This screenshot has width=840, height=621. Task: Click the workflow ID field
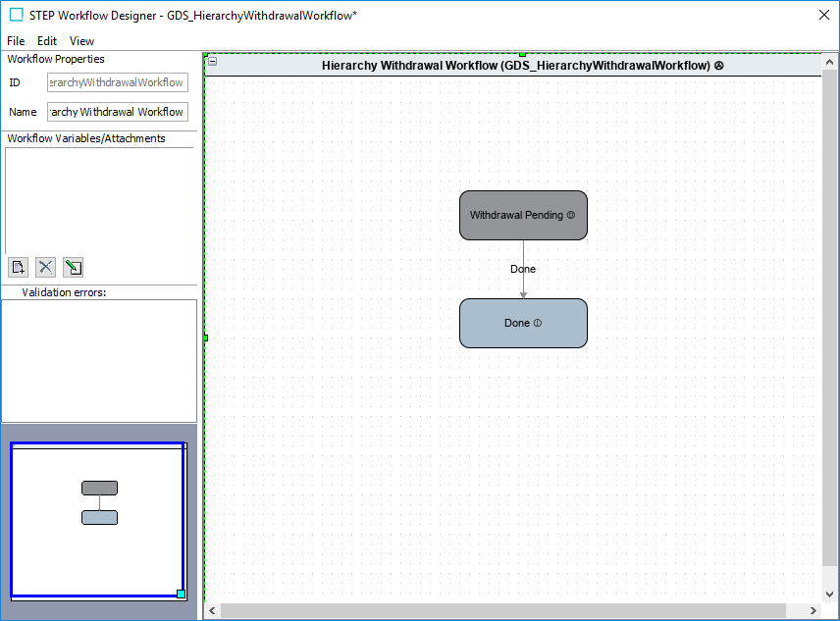pyautogui.click(x=117, y=82)
